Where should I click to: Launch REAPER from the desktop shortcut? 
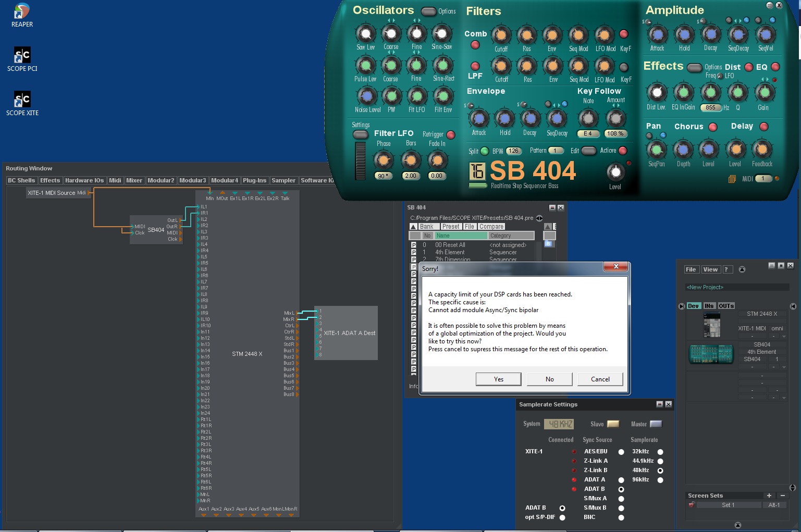[21, 11]
